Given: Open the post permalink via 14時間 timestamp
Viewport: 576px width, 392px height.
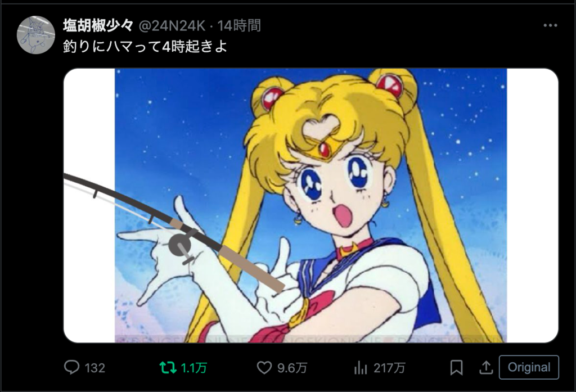Looking at the screenshot, I should [239, 26].
